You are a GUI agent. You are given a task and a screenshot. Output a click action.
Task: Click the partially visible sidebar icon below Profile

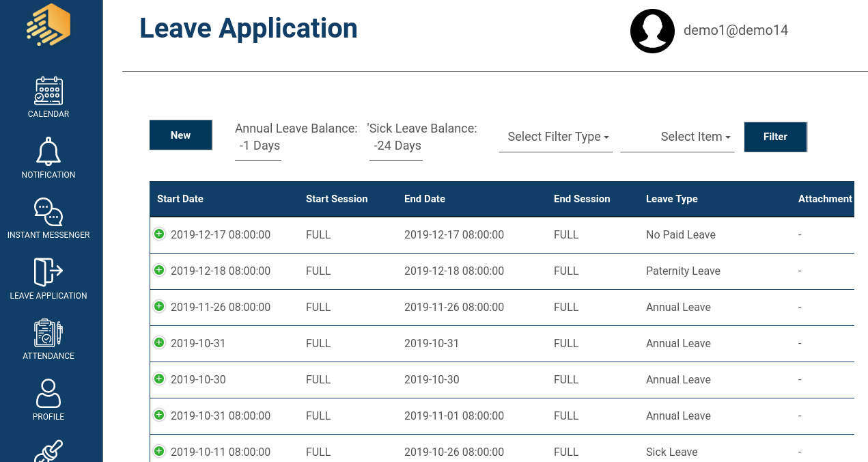pyautogui.click(x=48, y=451)
